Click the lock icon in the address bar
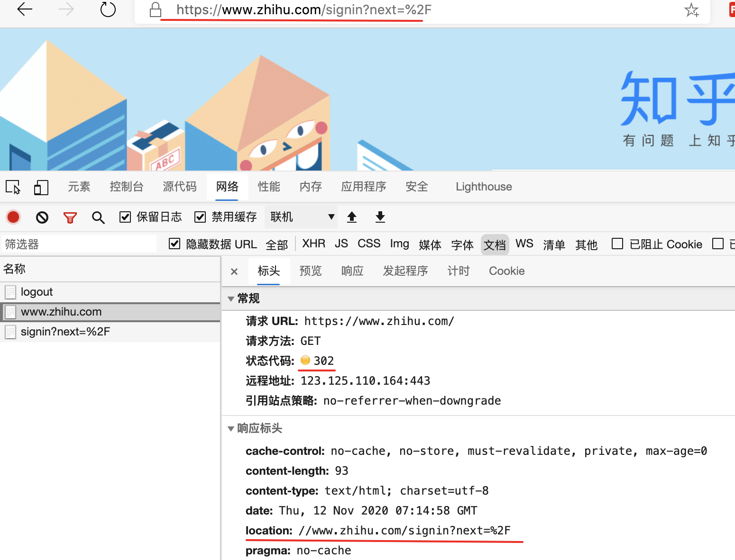Screen dimensions: 735x560 (x=156, y=9)
